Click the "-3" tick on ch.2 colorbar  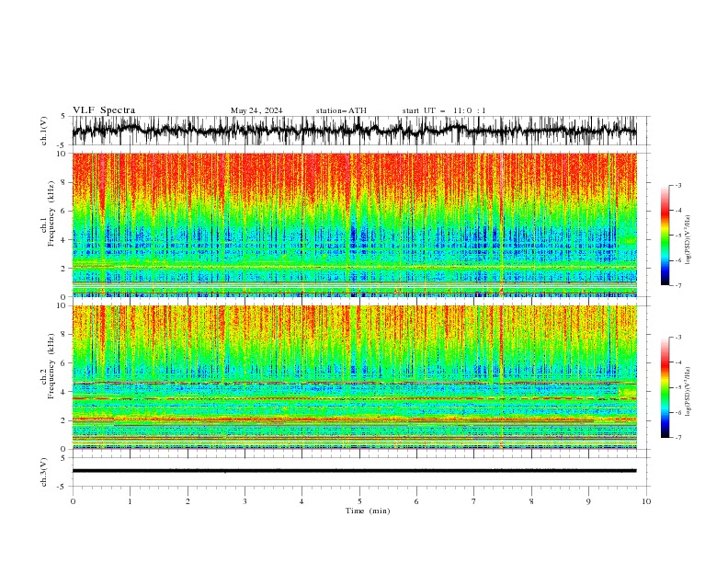pyautogui.click(x=678, y=338)
